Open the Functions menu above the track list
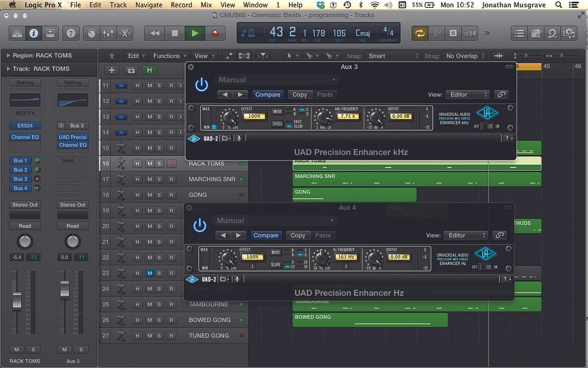Screen dimensions: 588x368 (169, 55)
